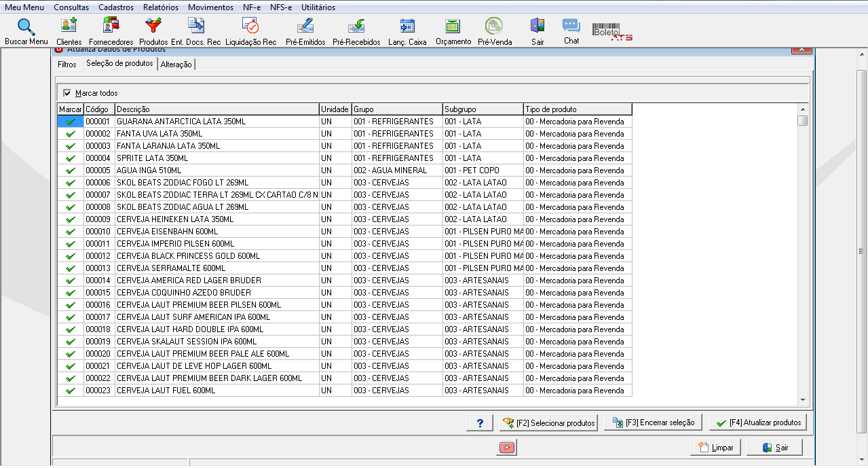Unmark product 000012 BLACK PRINCESS GOLD checkmark

coord(70,256)
